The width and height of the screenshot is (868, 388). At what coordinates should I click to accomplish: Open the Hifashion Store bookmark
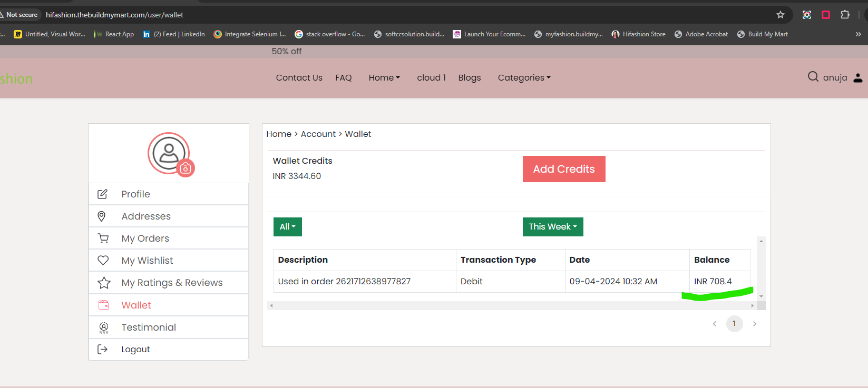coord(638,34)
